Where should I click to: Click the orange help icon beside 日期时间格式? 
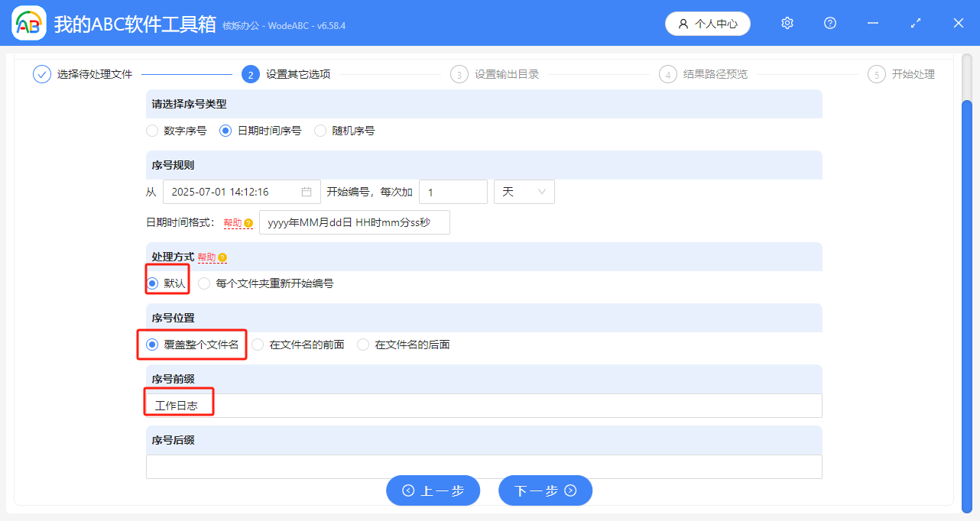coord(248,223)
